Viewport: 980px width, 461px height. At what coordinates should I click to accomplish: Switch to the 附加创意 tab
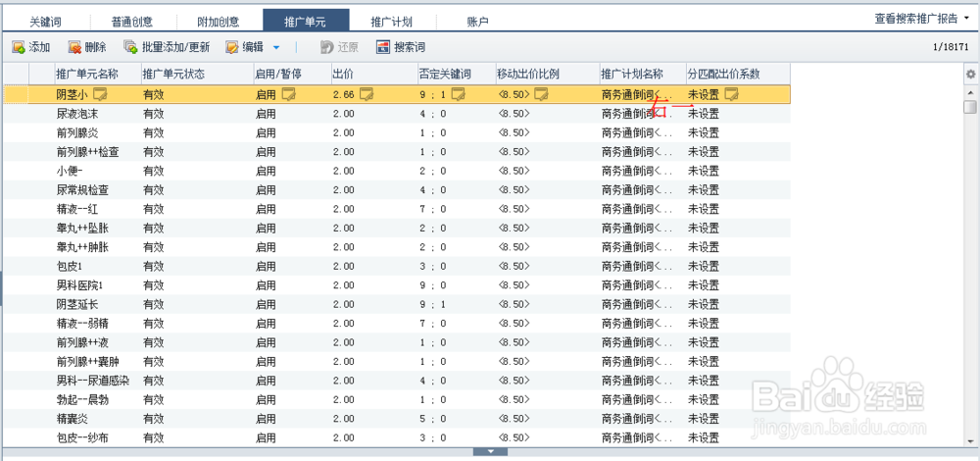pos(219,22)
